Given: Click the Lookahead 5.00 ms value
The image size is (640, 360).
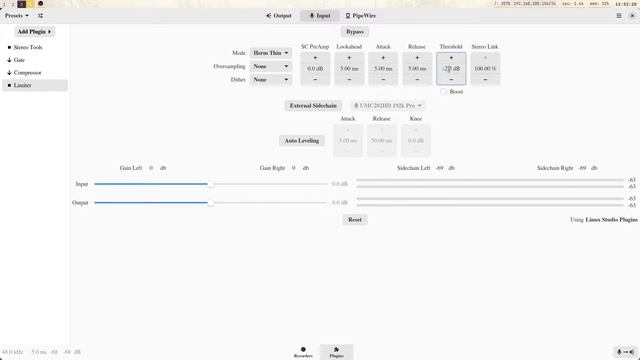Looking at the screenshot, I should 349,69.
